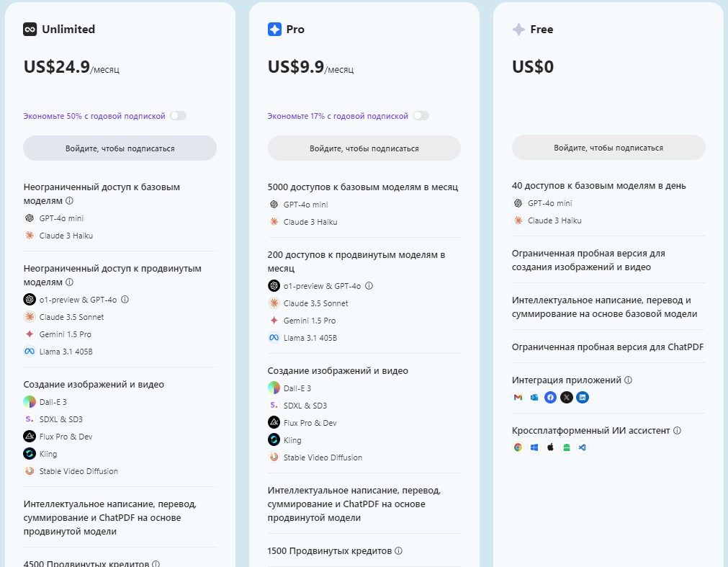Click the VS Code platform icon
The width and height of the screenshot is (728, 567).
click(583, 447)
